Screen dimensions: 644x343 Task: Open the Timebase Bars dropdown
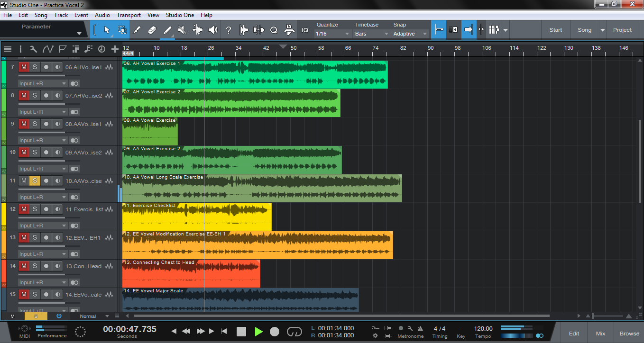[371, 34]
